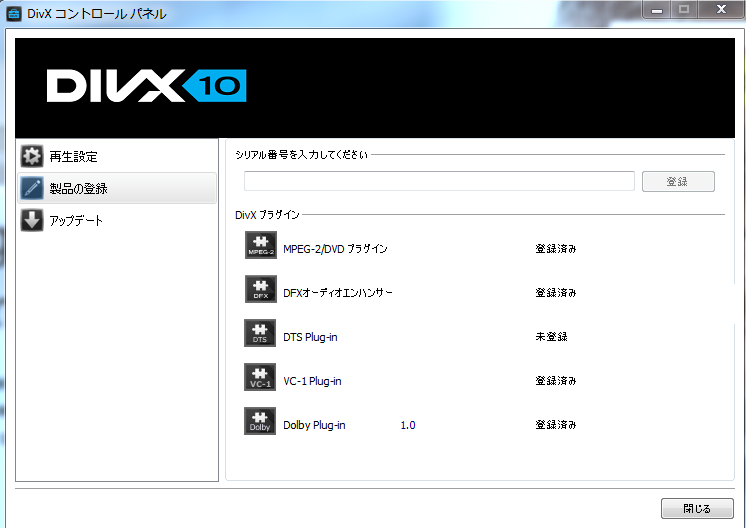Click the VC-1 plugin puzzle icon
Viewport: 746px width, 528px height.
click(x=260, y=377)
